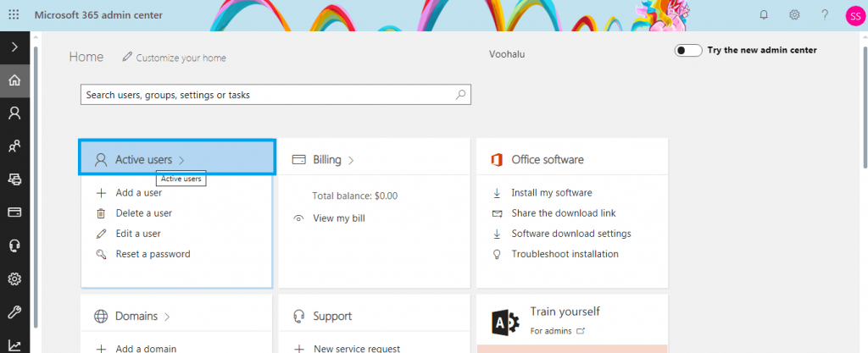
Task: Open the app launcher waffle icon
Action: point(14,15)
